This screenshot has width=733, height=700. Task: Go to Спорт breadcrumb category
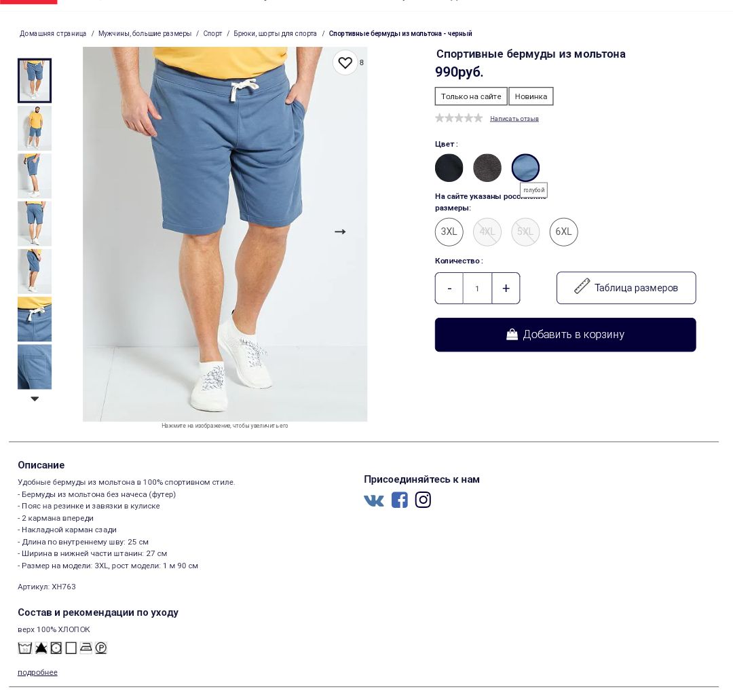212,34
